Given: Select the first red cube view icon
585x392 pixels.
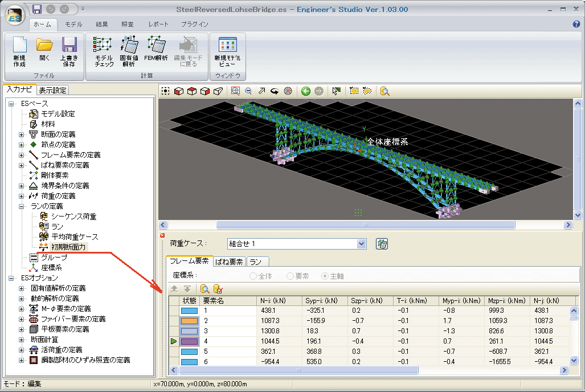Looking at the screenshot, I should [x=179, y=91].
